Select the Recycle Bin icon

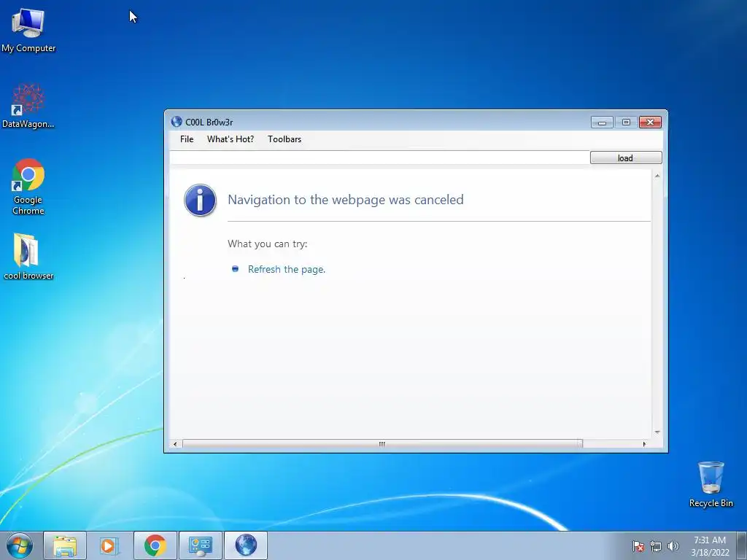[x=711, y=484]
